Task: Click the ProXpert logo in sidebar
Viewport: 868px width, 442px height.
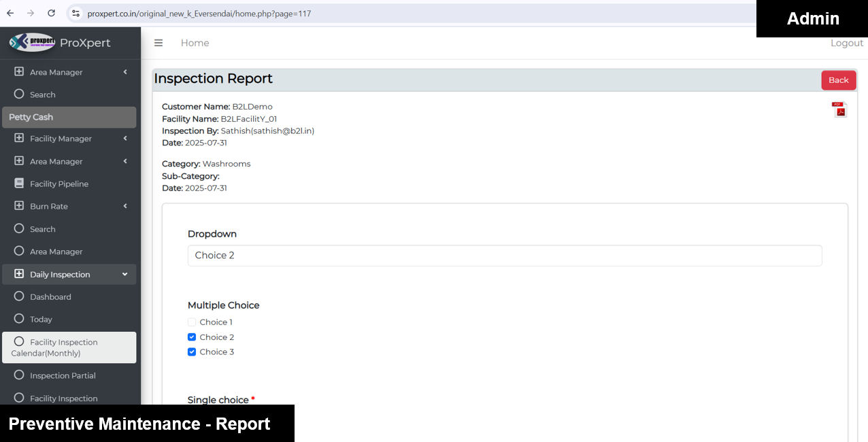Action: (33, 42)
